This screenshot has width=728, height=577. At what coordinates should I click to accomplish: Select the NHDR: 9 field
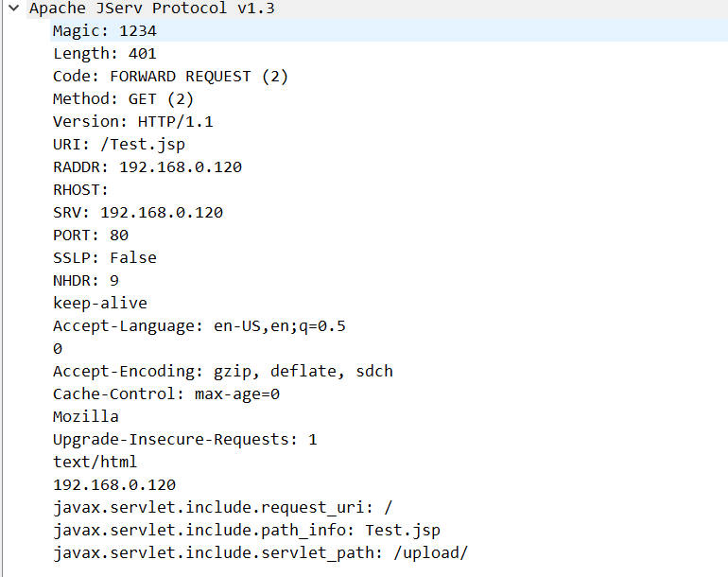(85, 281)
